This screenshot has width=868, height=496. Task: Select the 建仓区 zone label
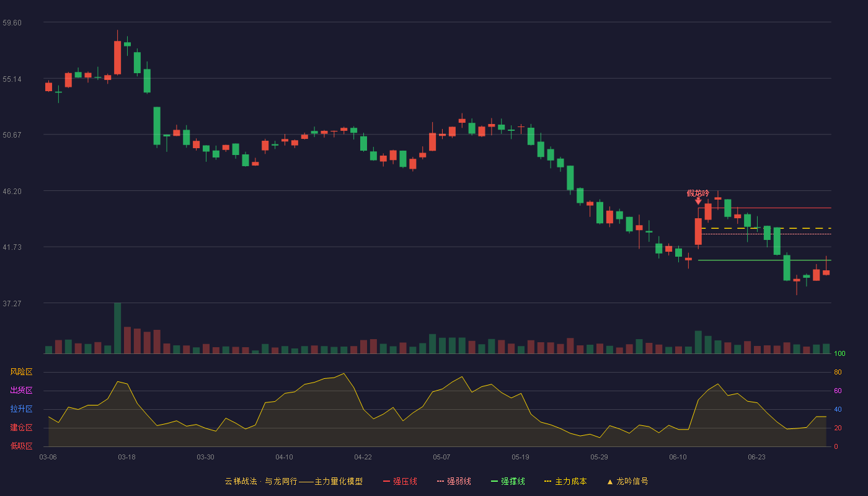21,428
